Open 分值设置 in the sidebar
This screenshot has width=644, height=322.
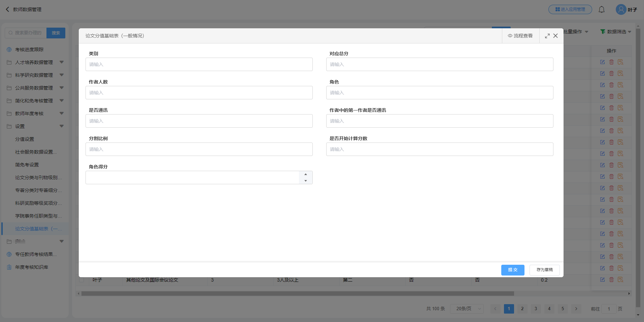point(25,139)
